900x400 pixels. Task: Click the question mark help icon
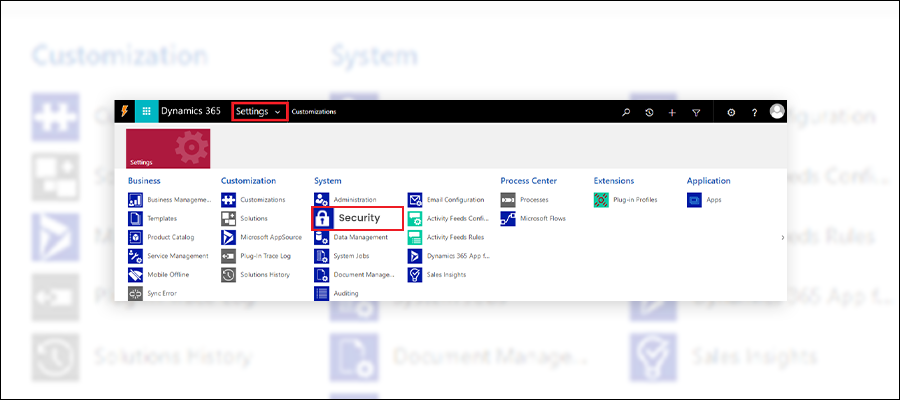click(754, 112)
